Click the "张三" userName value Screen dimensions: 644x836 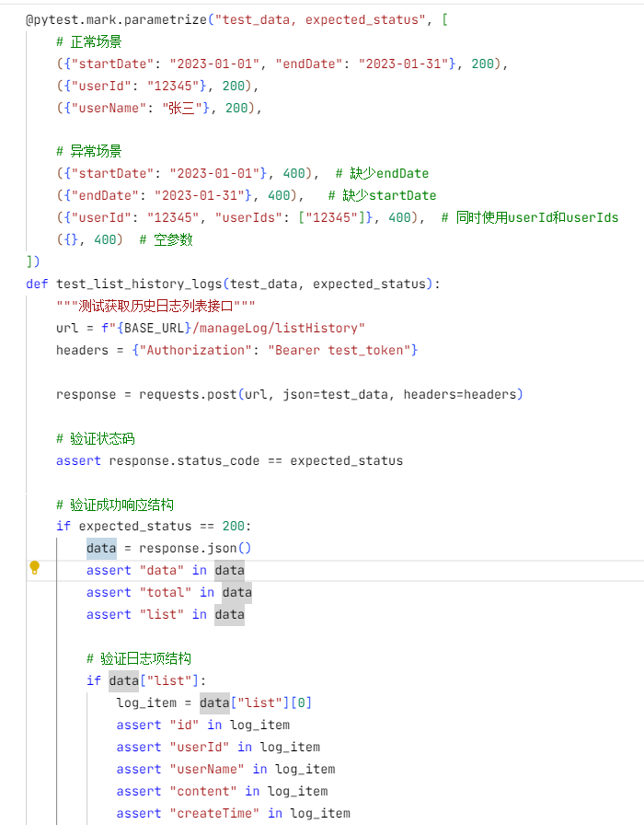[x=181, y=109]
